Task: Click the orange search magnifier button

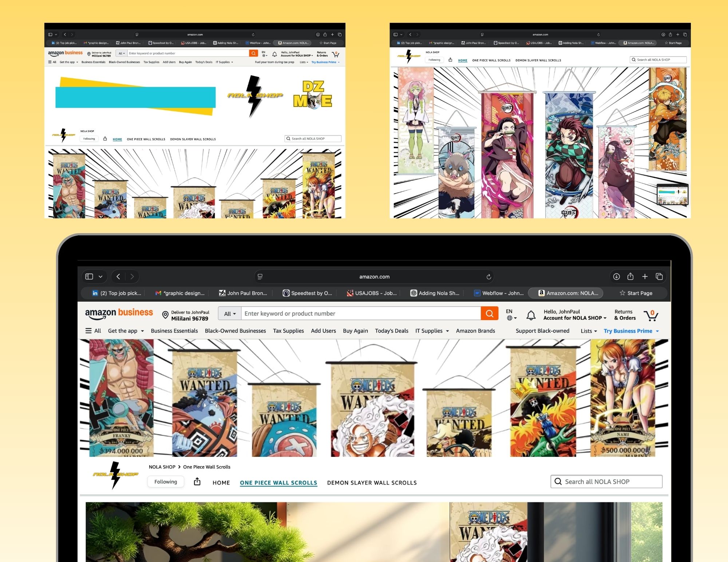Action: (489, 314)
